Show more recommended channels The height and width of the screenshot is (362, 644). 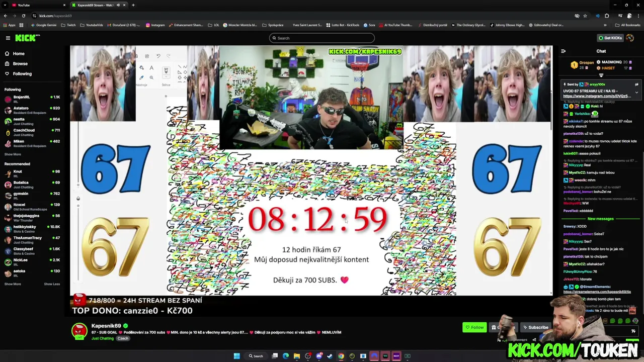pyautogui.click(x=13, y=284)
